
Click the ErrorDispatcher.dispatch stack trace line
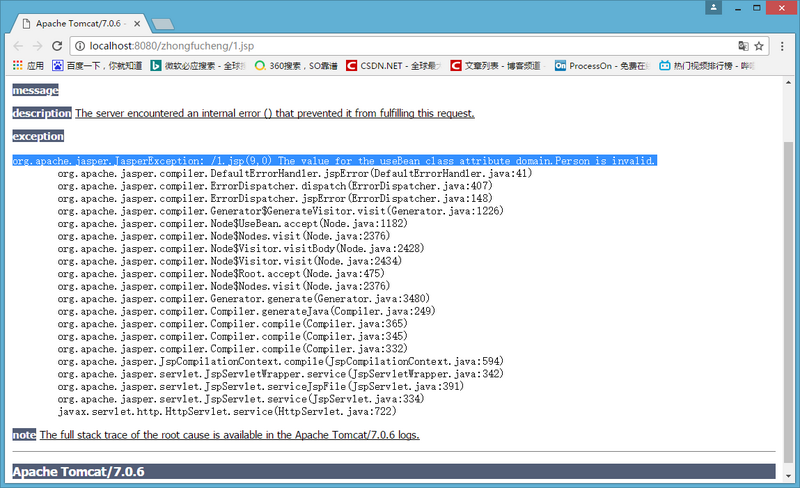275,186
